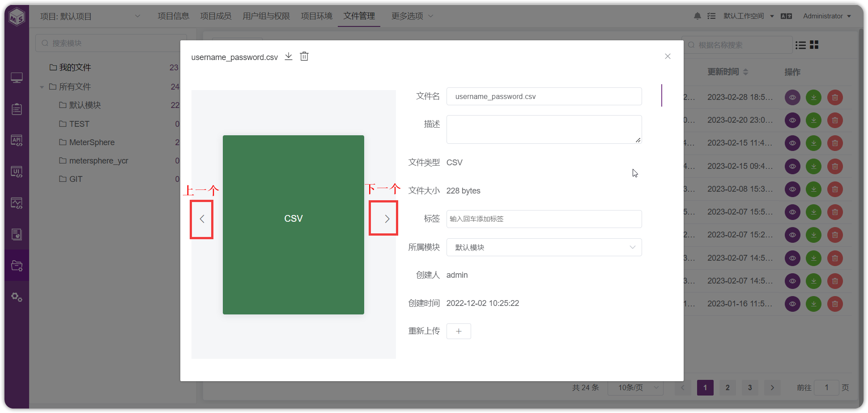
Task: Open the Administrator user menu
Action: coord(827,16)
